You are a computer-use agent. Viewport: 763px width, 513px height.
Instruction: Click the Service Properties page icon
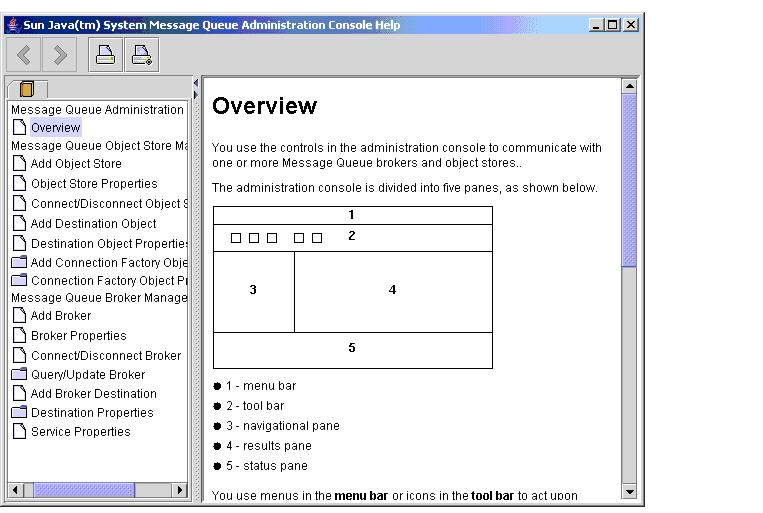19,432
